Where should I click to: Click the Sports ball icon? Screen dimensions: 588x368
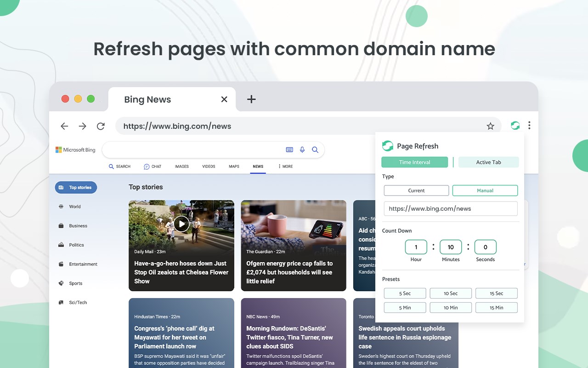click(x=61, y=283)
